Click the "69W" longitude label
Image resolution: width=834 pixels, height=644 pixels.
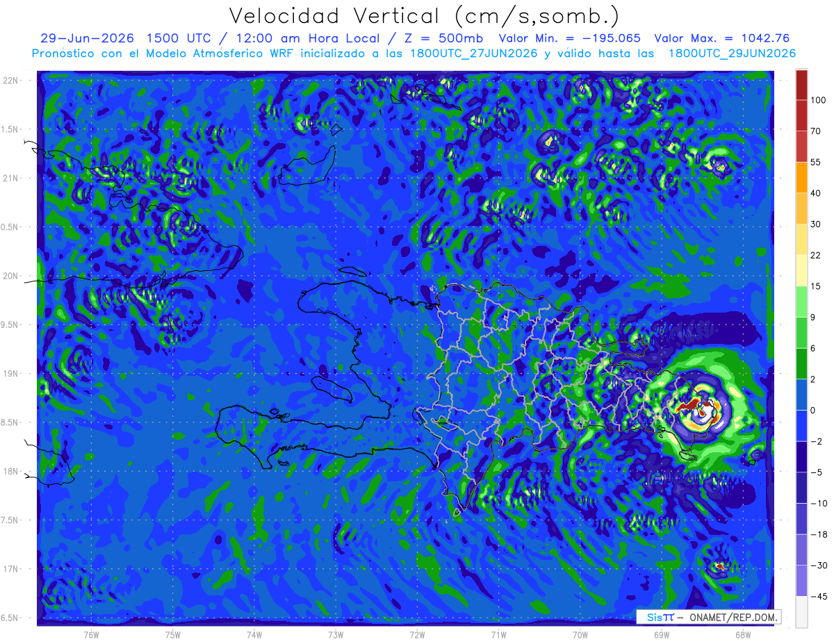tap(661, 634)
